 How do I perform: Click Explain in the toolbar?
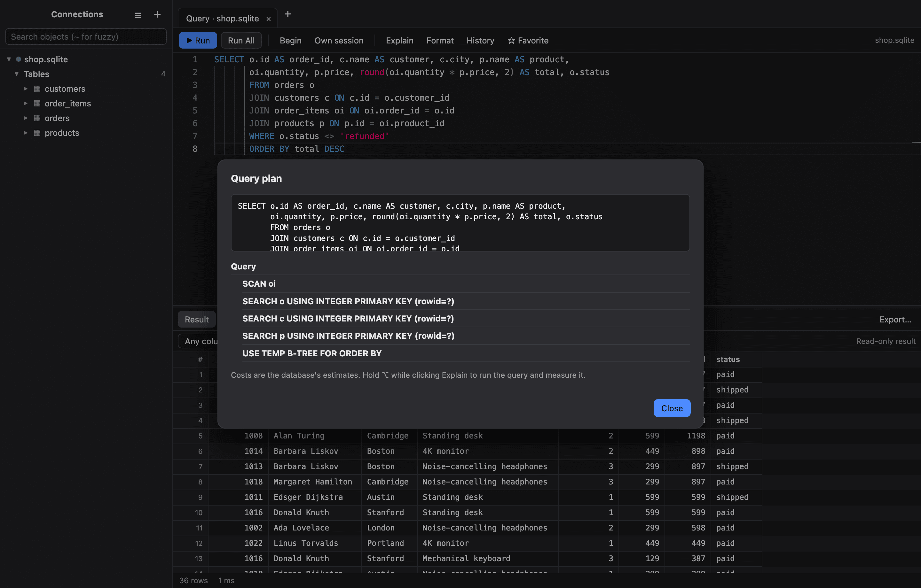[399, 41]
